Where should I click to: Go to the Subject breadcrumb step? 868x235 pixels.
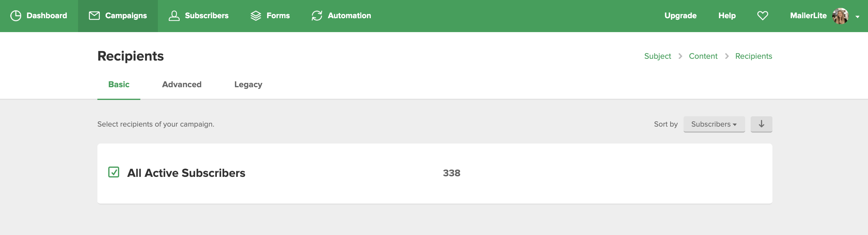tap(658, 56)
